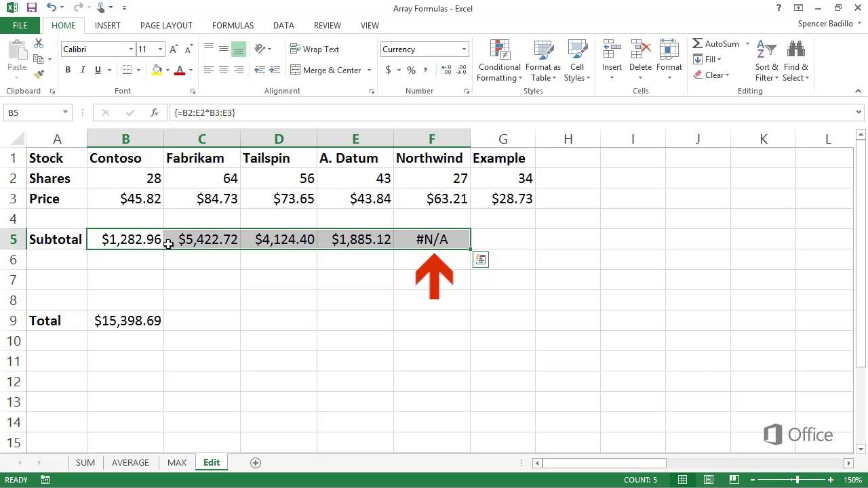The height and width of the screenshot is (488, 868).
Task: Align cell text to the right
Action: coord(239,70)
